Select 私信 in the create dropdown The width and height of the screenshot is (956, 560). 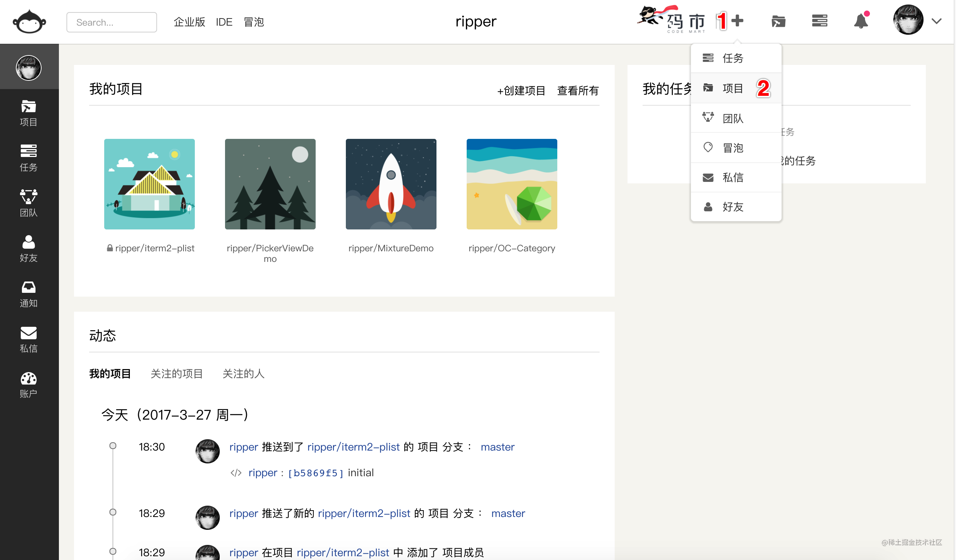tap(736, 177)
